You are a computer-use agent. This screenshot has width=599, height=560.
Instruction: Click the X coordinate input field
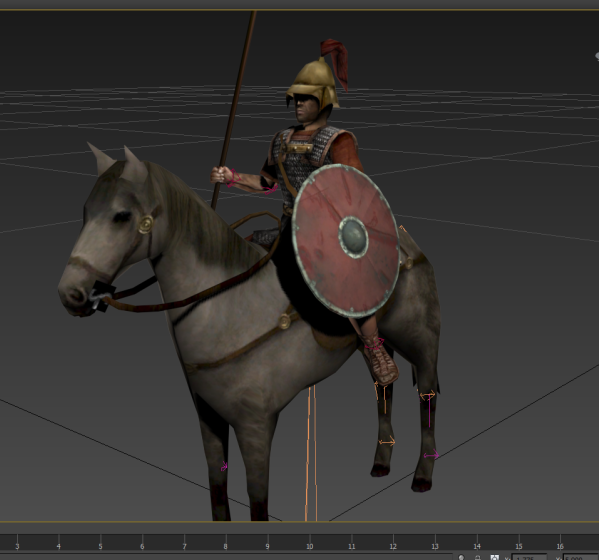(x=529, y=557)
